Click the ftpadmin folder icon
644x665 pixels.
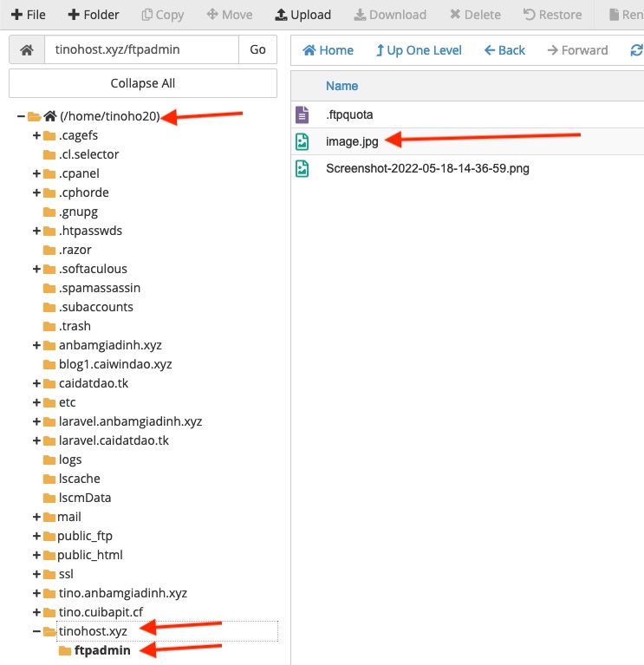point(65,651)
